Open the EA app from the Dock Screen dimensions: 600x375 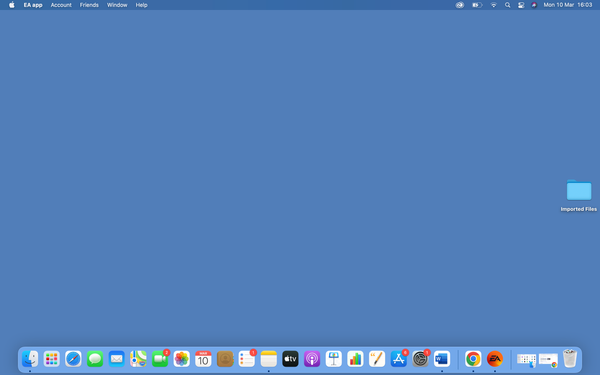click(x=494, y=359)
